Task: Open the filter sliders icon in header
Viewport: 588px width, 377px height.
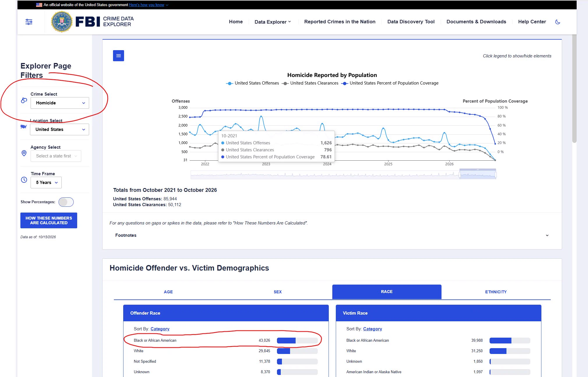Action: [29, 22]
